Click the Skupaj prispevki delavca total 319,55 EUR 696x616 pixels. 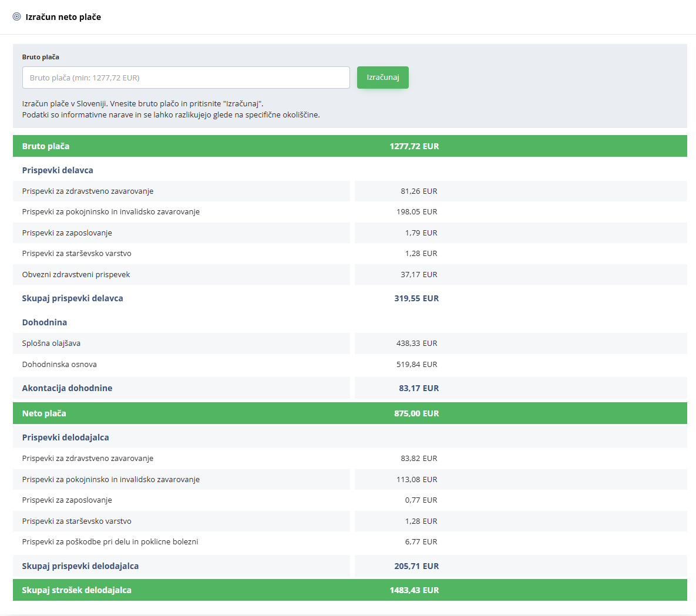[x=416, y=298]
